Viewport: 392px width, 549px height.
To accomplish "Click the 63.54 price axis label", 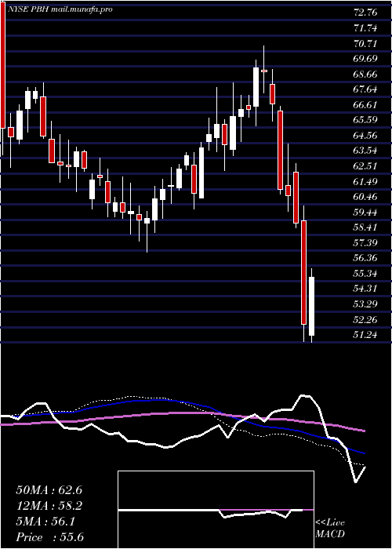I will [365, 151].
